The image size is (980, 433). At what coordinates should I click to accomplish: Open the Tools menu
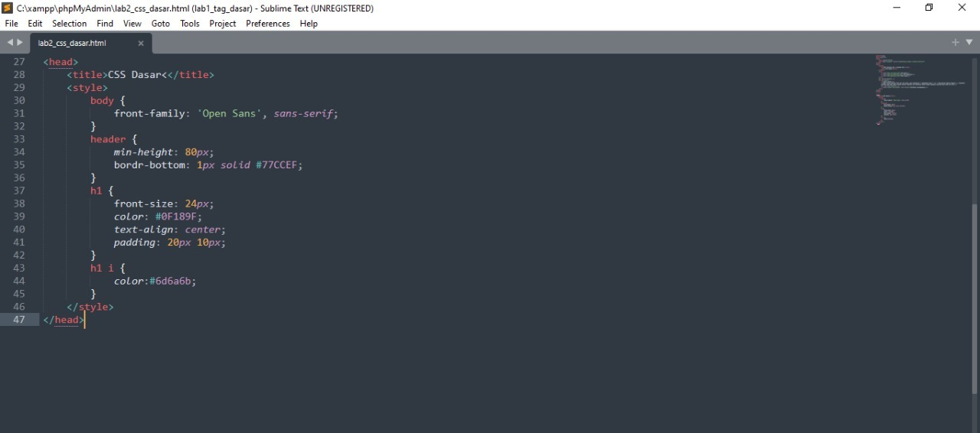pos(190,24)
